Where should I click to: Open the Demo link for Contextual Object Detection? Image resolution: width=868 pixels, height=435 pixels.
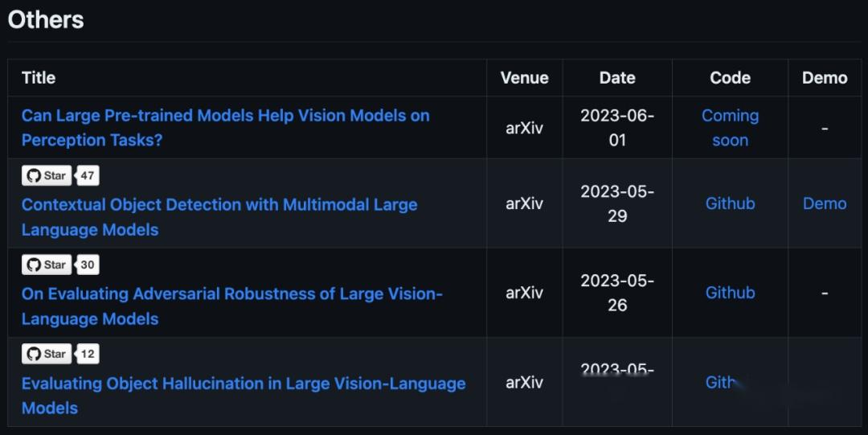(825, 203)
